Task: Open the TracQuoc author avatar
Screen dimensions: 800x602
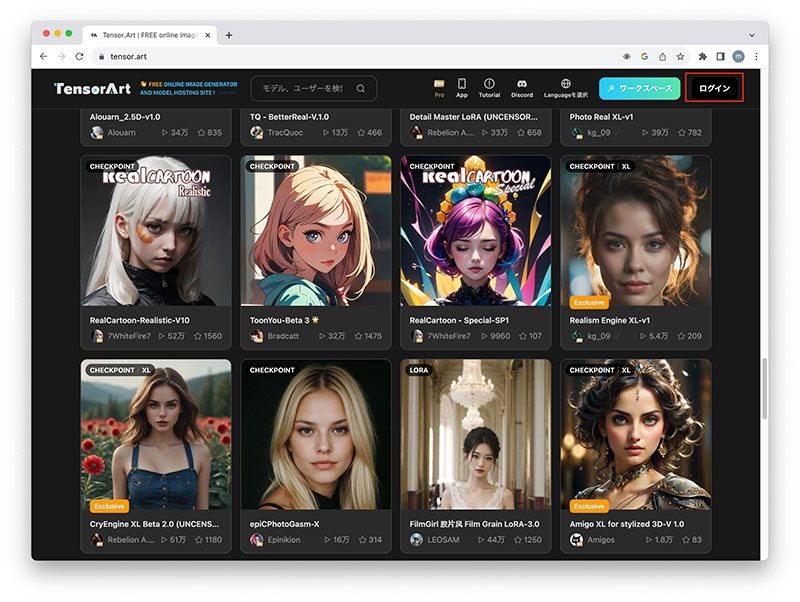Action: point(257,133)
